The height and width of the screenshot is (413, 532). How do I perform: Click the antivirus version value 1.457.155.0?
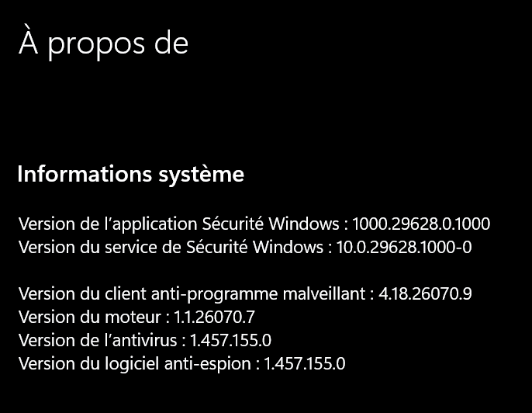[x=230, y=340]
